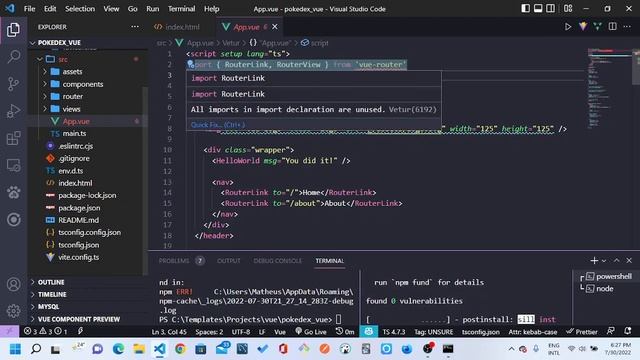The image size is (640, 360).
Task: Click Quick Fix link in hover popup
Action: tap(218, 125)
